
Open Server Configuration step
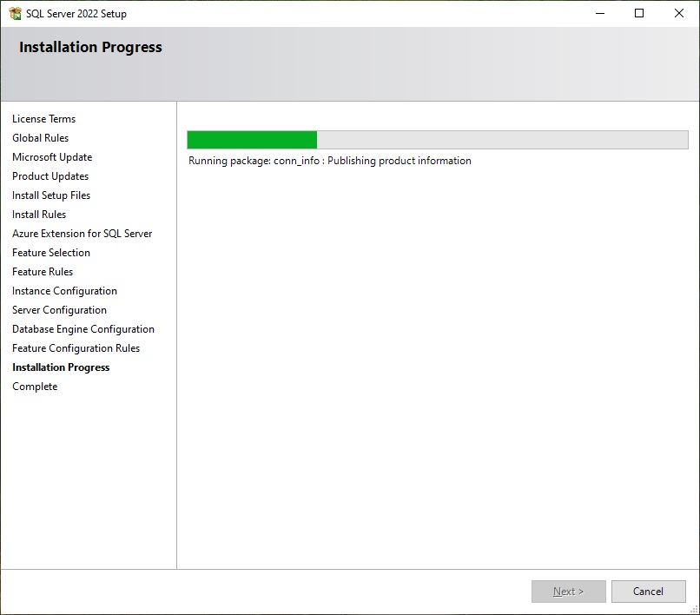pos(59,310)
